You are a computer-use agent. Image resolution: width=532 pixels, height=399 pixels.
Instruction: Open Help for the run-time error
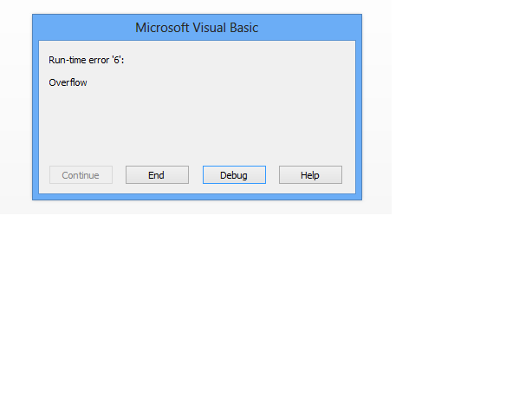310,175
